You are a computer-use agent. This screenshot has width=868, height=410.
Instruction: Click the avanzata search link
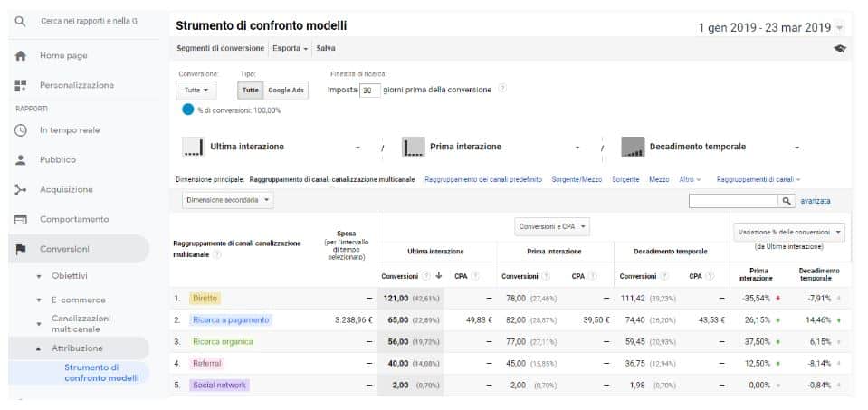click(x=815, y=201)
